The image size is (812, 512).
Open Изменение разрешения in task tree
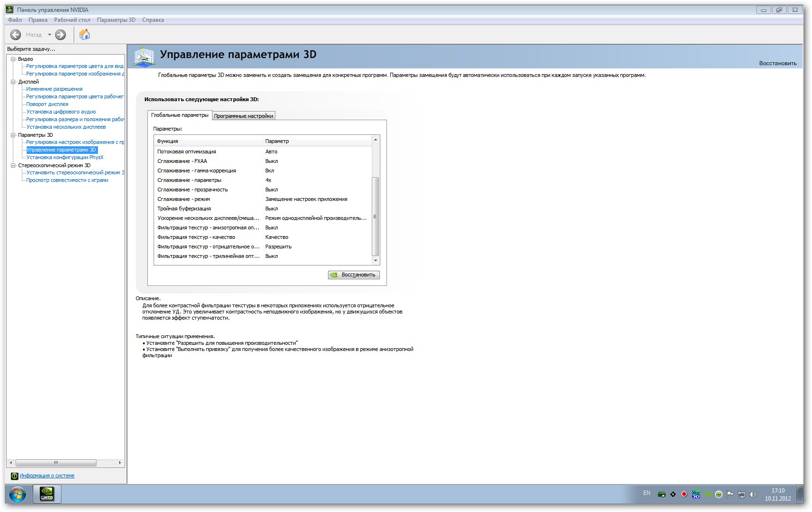coord(54,89)
